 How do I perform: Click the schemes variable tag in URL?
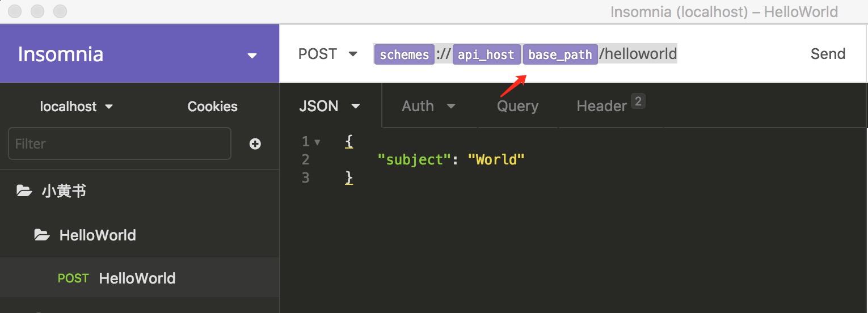(404, 54)
